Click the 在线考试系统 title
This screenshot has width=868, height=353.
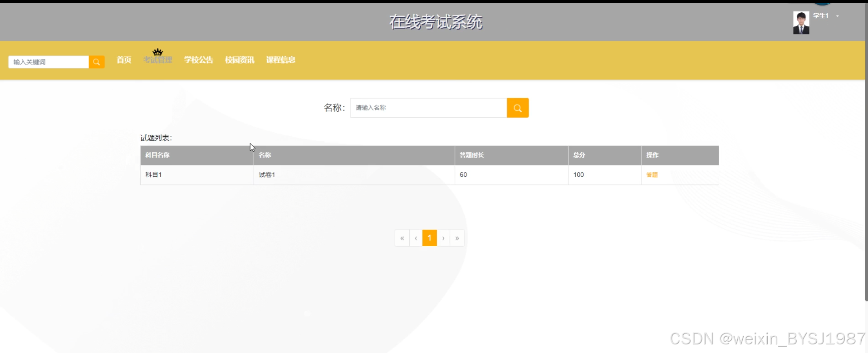[436, 22]
